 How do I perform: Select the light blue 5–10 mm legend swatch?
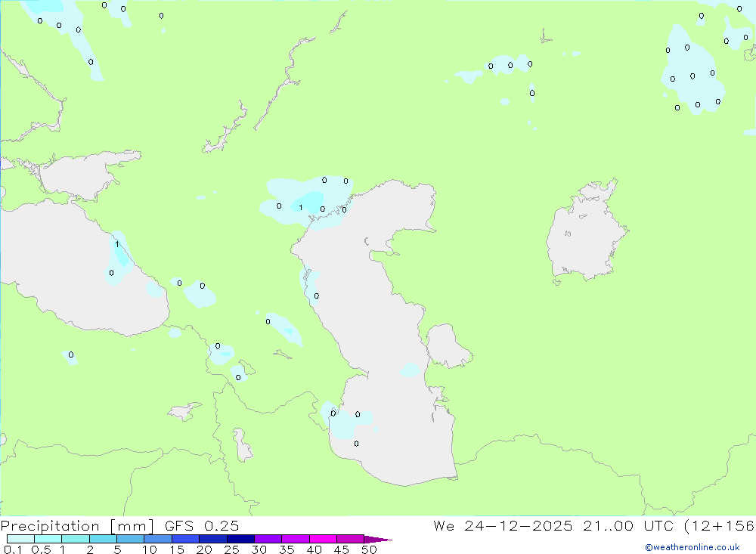[131, 539]
